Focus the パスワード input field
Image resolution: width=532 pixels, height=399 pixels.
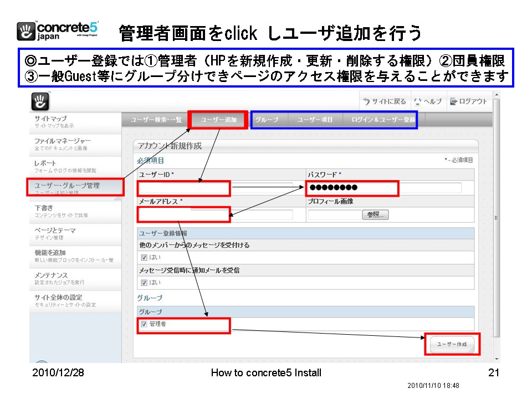click(385, 188)
